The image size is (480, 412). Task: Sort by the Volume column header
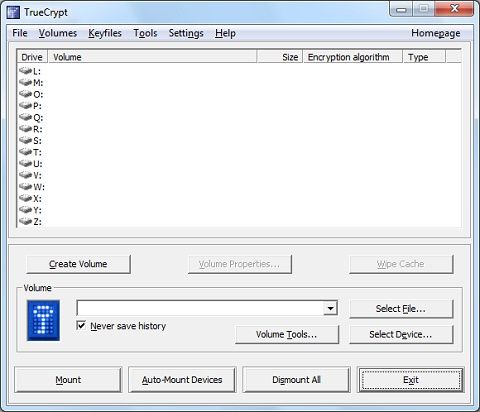tap(153, 57)
